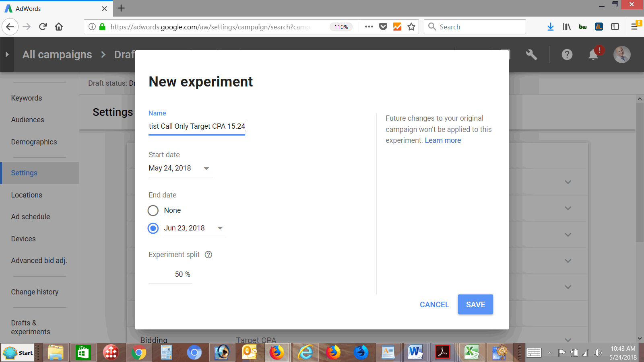Click the Firefox home button
Image resolution: width=644 pixels, height=362 pixels.
(x=59, y=27)
